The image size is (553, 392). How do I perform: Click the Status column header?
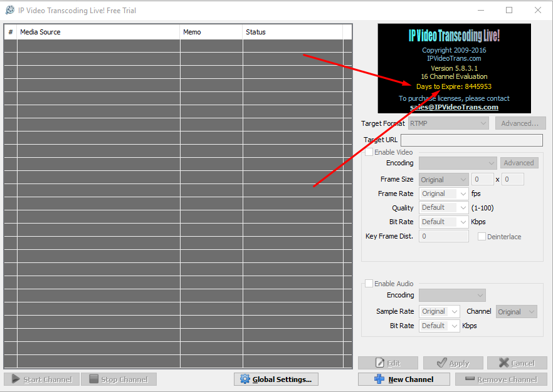293,32
